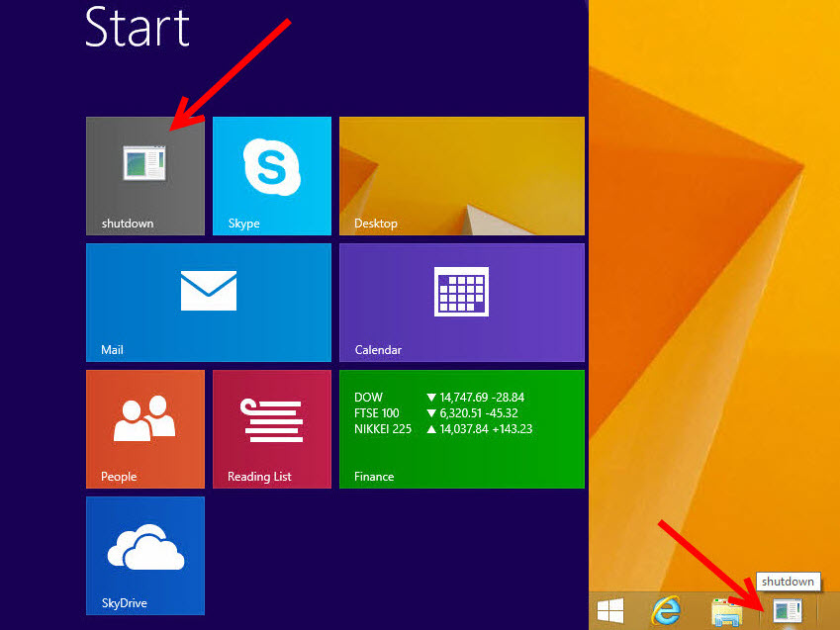Open the People tile
Image resolution: width=840 pixels, height=630 pixels.
[144, 428]
